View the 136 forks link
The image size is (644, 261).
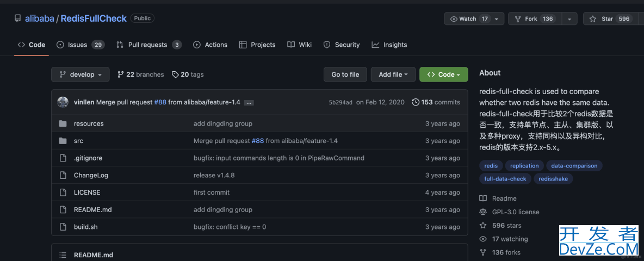(x=500, y=253)
